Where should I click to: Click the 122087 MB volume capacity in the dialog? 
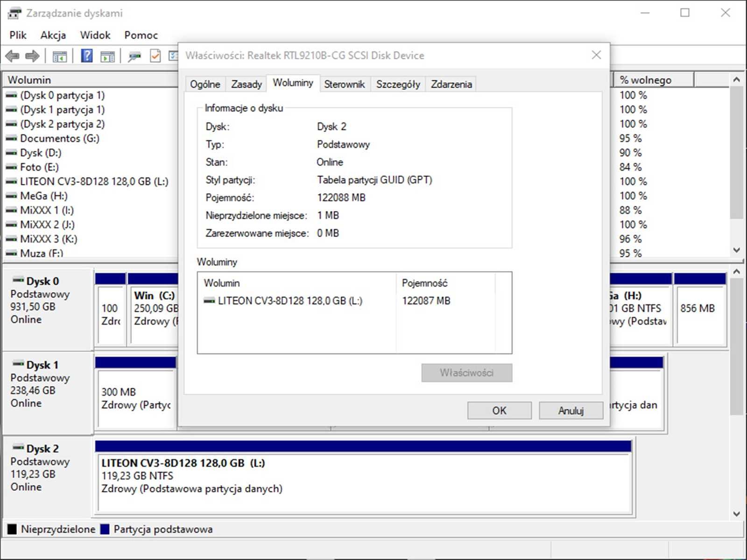point(426,301)
